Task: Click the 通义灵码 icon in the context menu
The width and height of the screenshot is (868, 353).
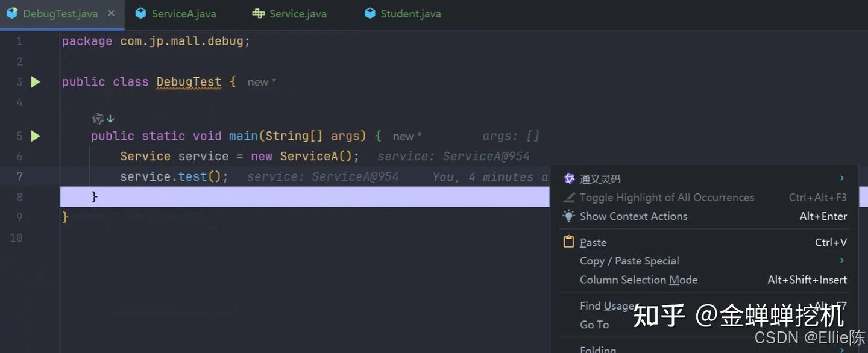Action: coord(568,178)
